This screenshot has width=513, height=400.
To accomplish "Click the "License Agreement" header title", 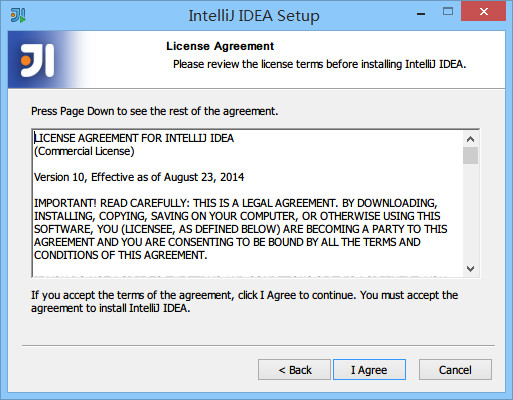I will 220,46.
